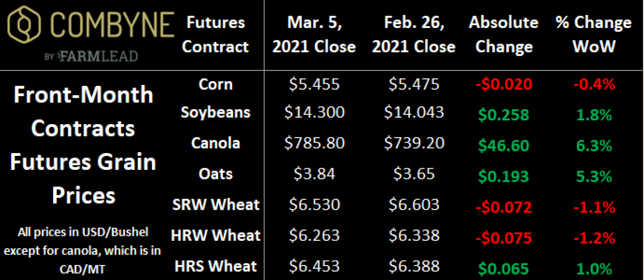Viewport: 644px width, 280px height.
Task: Click the % Change WoW column header
Action: [x=594, y=34]
